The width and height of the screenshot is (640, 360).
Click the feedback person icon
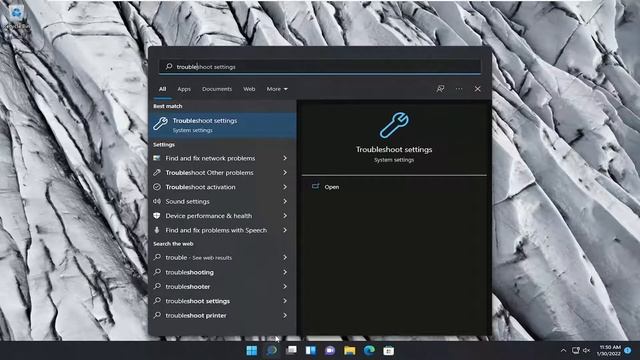point(440,89)
